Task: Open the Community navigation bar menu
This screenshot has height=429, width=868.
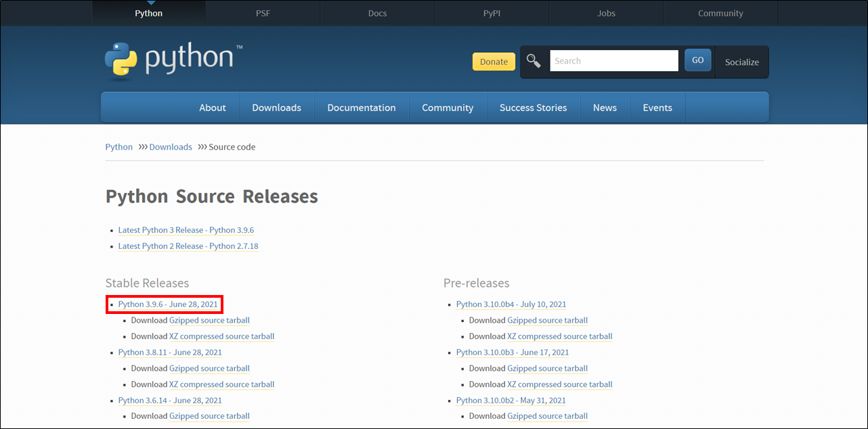Action: pyautogui.click(x=448, y=108)
